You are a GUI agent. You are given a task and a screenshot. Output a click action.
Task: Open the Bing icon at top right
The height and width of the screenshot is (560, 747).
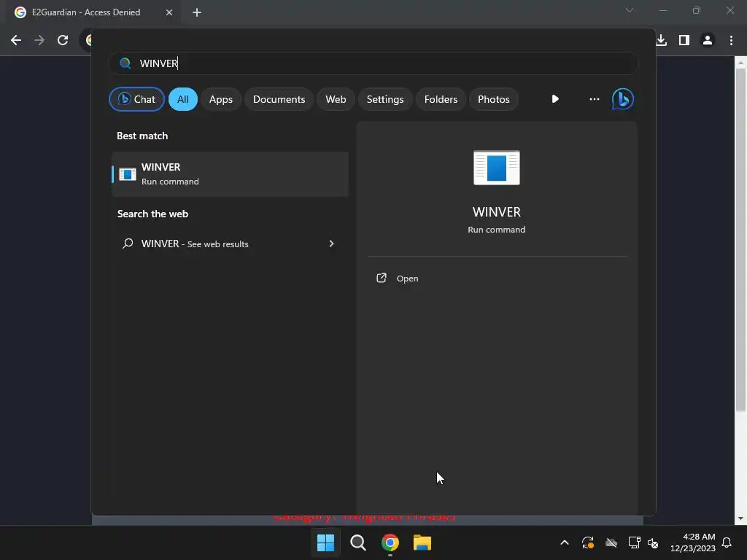coord(623,99)
